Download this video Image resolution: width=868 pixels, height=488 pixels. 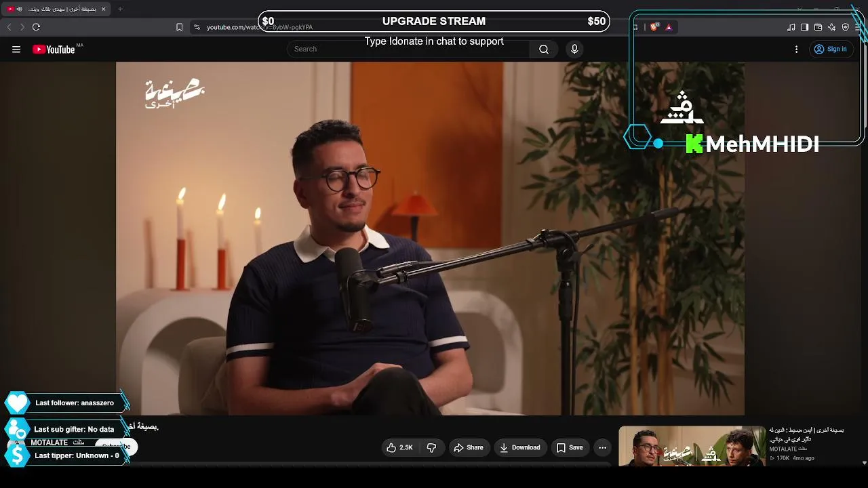520,447
